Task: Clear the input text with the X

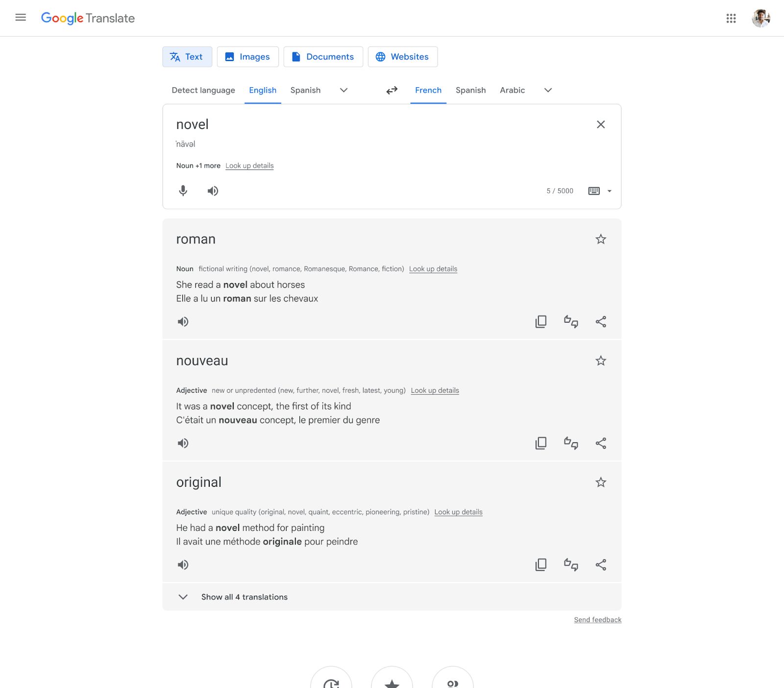Action: [x=601, y=124]
